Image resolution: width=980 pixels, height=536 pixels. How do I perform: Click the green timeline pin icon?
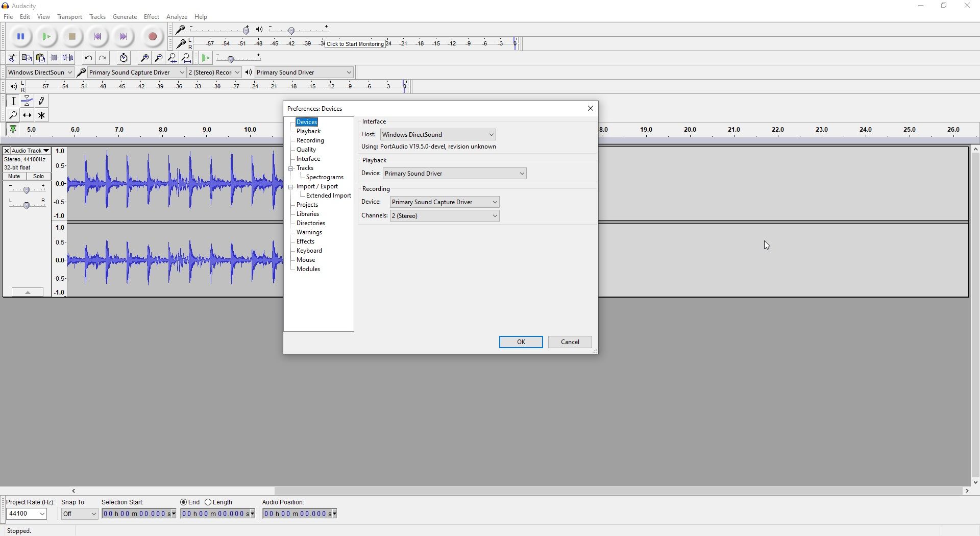point(13,130)
